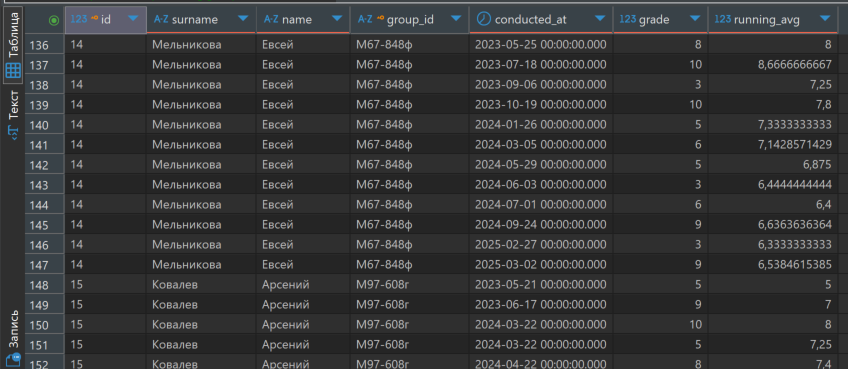Select row number 136
This screenshot has height=369, width=848.
pyautogui.click(x=44, y=45)
